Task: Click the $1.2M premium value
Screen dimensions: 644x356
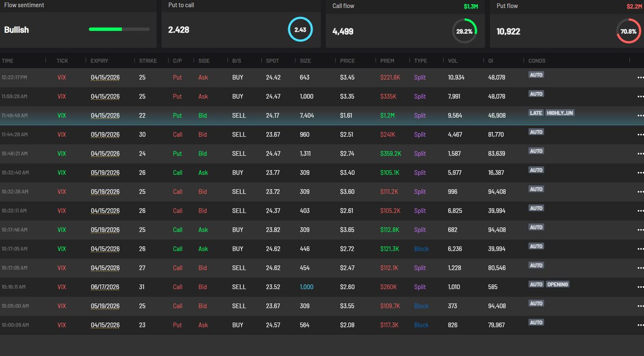Action: 388,115
